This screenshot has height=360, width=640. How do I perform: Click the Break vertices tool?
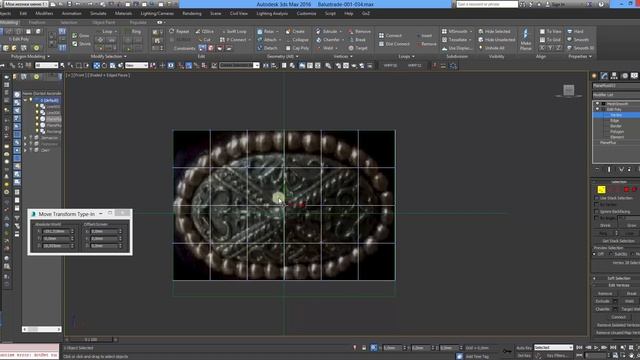pyautogui.click(x=357, y=40)
